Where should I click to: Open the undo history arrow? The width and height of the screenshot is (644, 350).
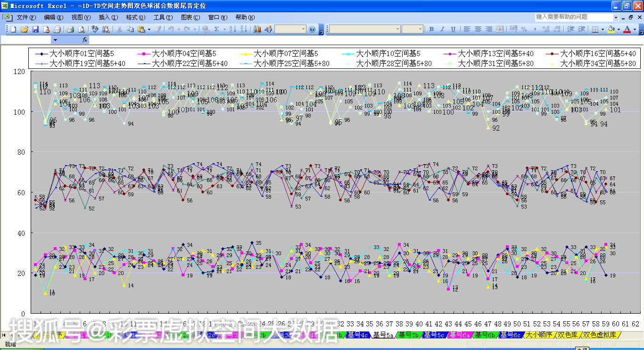pos(179,29)
